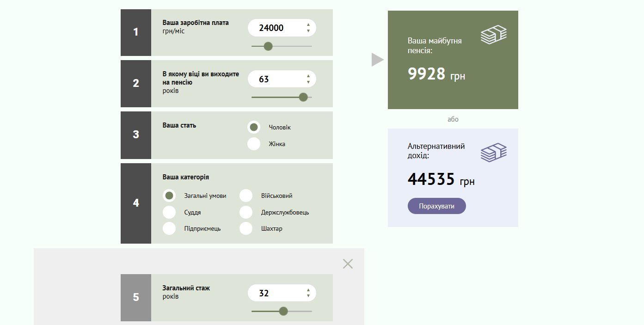
Task: Increase retirement age with up arrow
Action: click(x=308, y=76)
